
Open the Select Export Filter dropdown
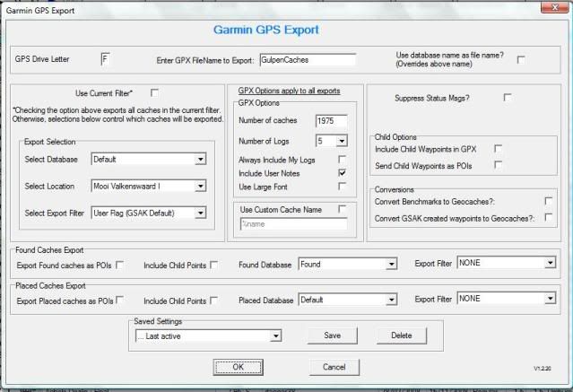(x=199, y=213)
